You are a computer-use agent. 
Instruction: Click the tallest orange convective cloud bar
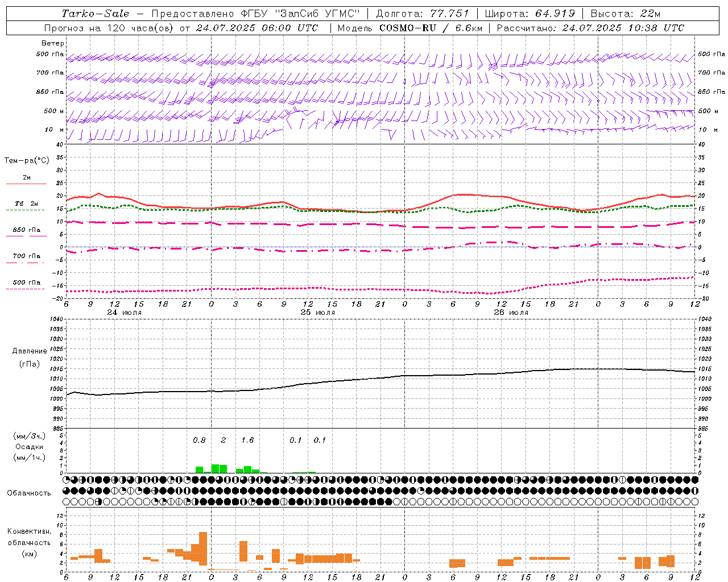point(203,548)
